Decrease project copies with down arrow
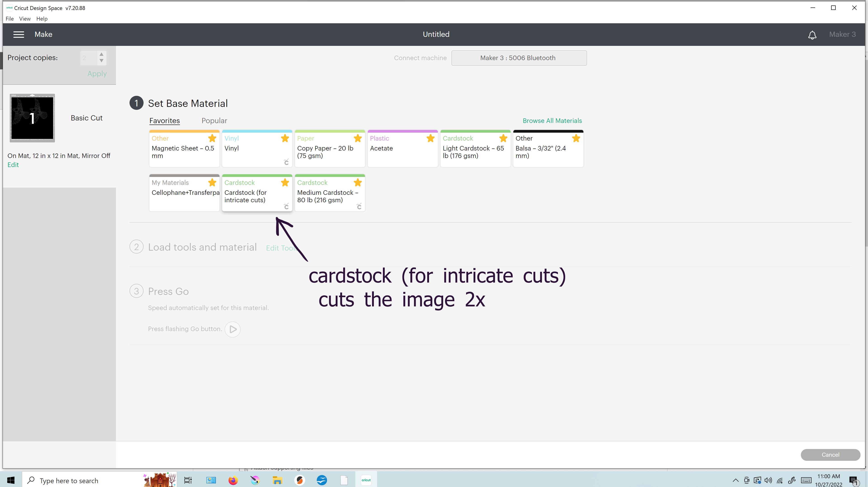The width and height of the screenshot is (868, 487). coord(101,61)
